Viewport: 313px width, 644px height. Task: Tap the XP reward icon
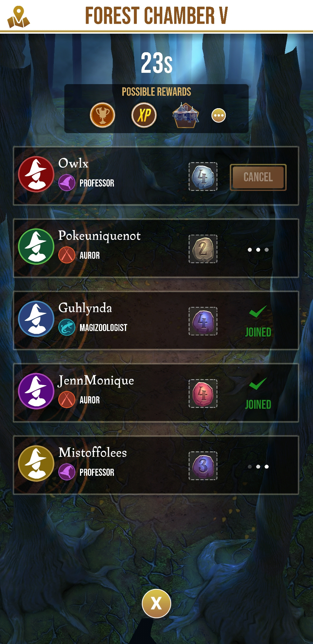[x=144, y=115]
